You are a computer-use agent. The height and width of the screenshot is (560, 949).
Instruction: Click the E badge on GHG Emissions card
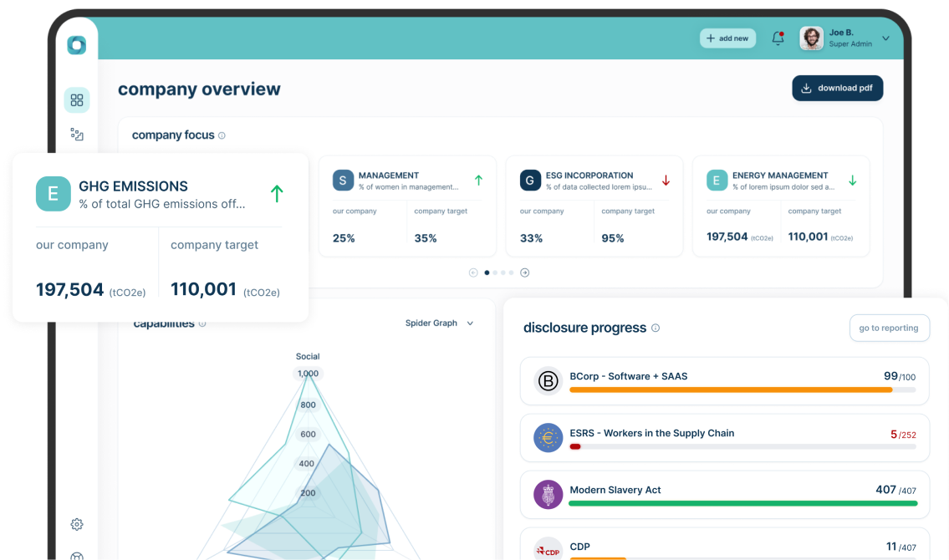click(54, 194)
